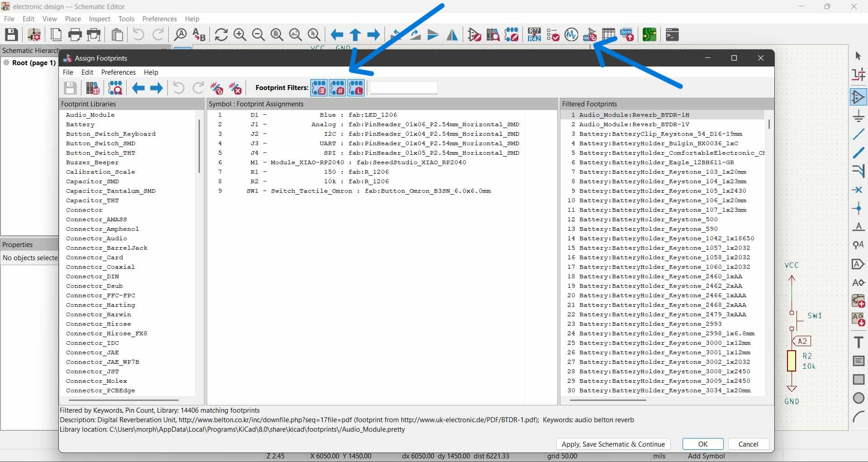
Task: Click the Assign Footprints toolbar icon
Action: pyautogui.click(x=590, y=34)
